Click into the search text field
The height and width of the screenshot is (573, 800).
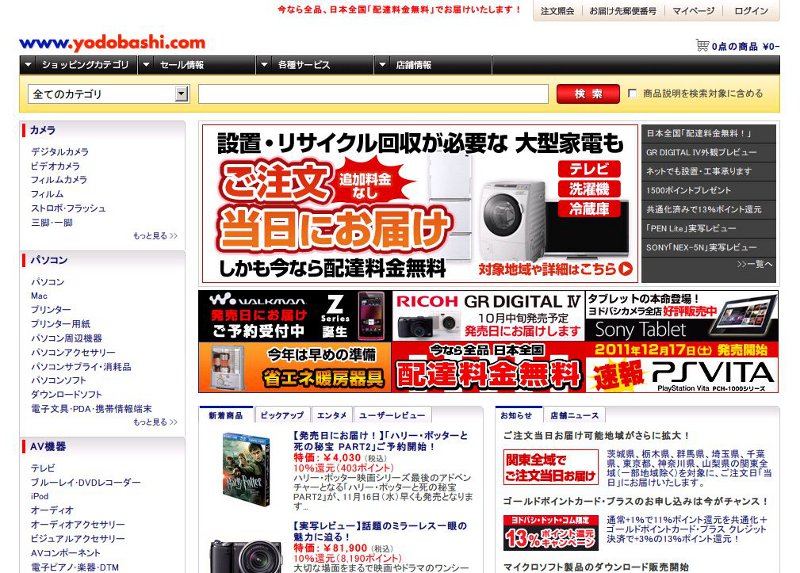(373, 94)
